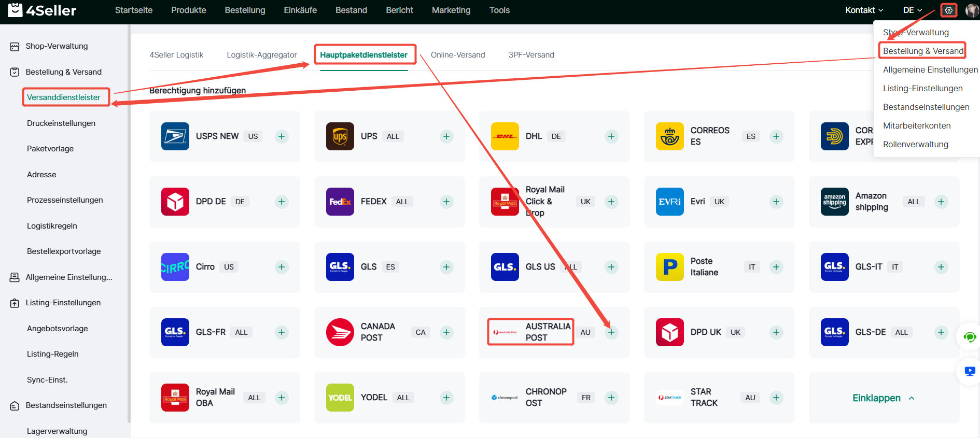Add GLS-DE carrier with plus icon

pyautogui.click(x=941, y=332)
